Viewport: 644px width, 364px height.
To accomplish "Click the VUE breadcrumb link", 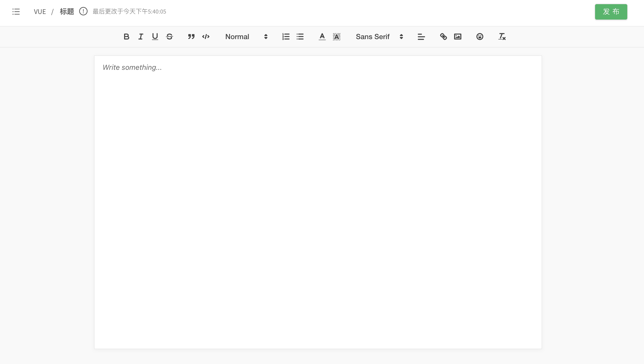I will click(x=40, y=11).
